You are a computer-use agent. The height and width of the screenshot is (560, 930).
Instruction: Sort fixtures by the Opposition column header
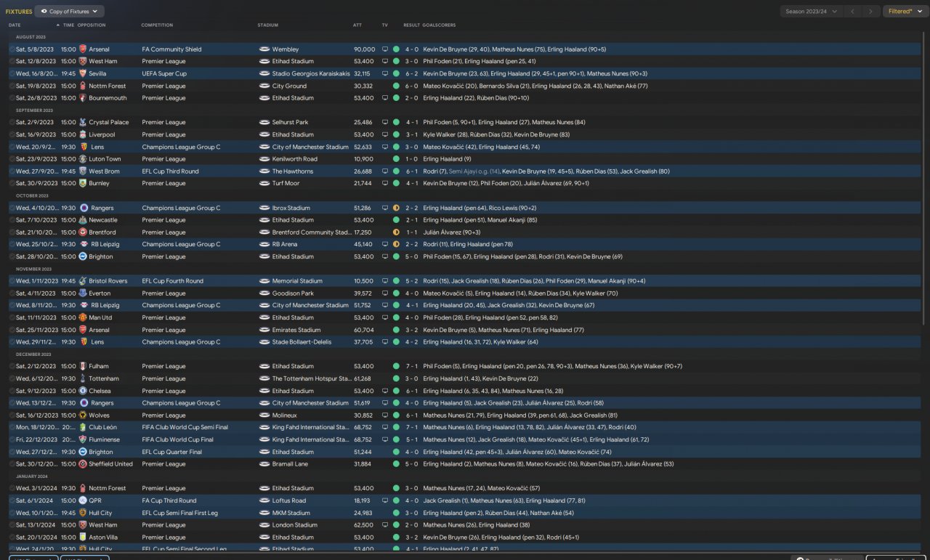coord(92,25)
